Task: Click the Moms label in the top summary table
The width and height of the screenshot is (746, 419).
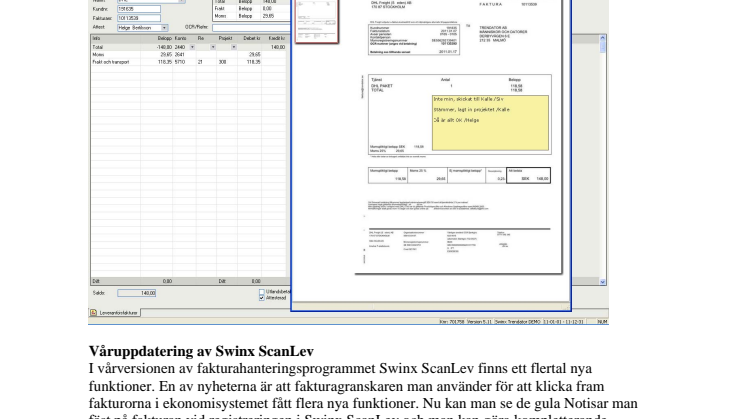Action: pyautogui.click(x=220, y=16)
